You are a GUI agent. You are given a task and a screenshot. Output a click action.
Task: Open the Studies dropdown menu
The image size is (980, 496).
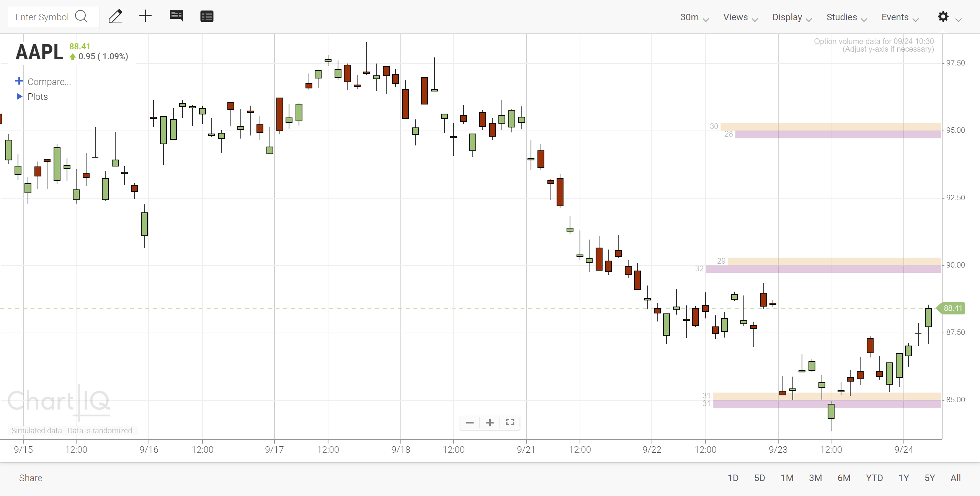pyautogui.click(x=847, y=17)
